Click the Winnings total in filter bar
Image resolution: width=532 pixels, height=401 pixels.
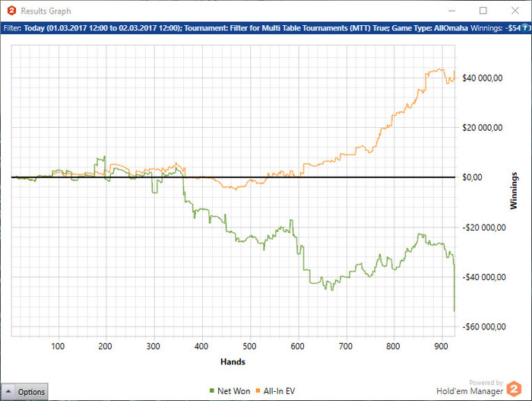click(x=496, y=28)
